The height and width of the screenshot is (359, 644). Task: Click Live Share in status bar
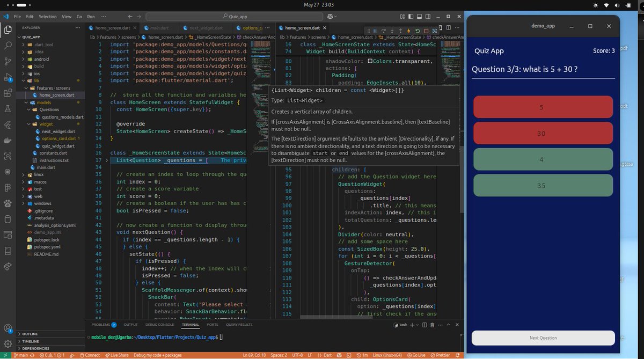(x=117, y=355)
